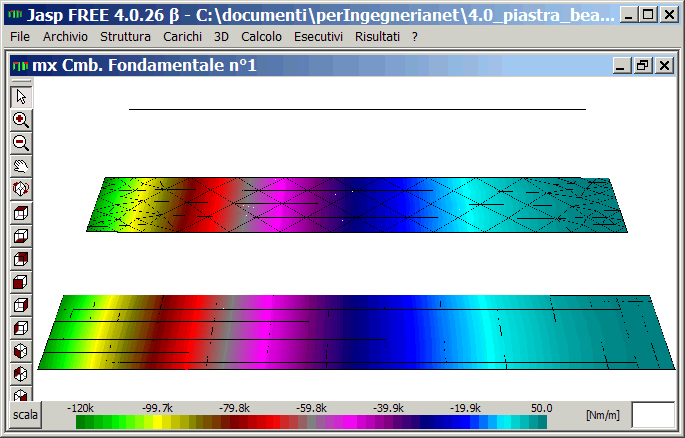Click the mx window logo icon
Screen dimensions: 685x438
pyautogui.click(x=21, y=66)
